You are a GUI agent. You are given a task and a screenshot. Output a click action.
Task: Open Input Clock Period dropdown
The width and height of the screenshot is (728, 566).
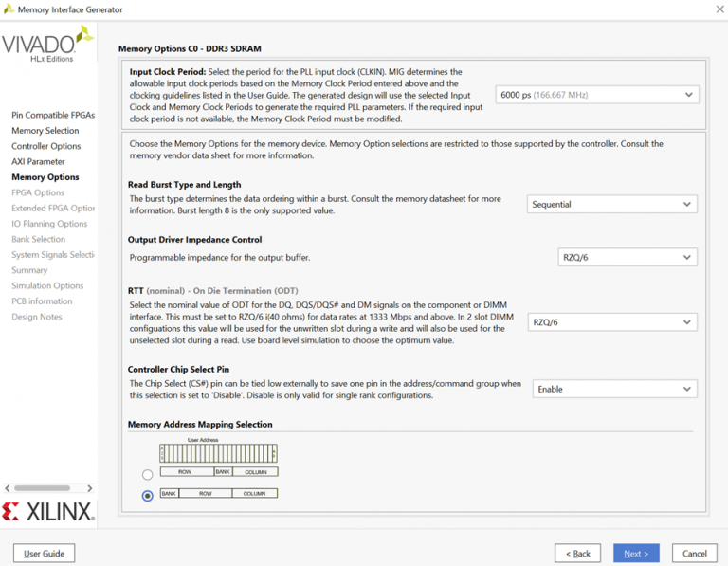point(597,95)
